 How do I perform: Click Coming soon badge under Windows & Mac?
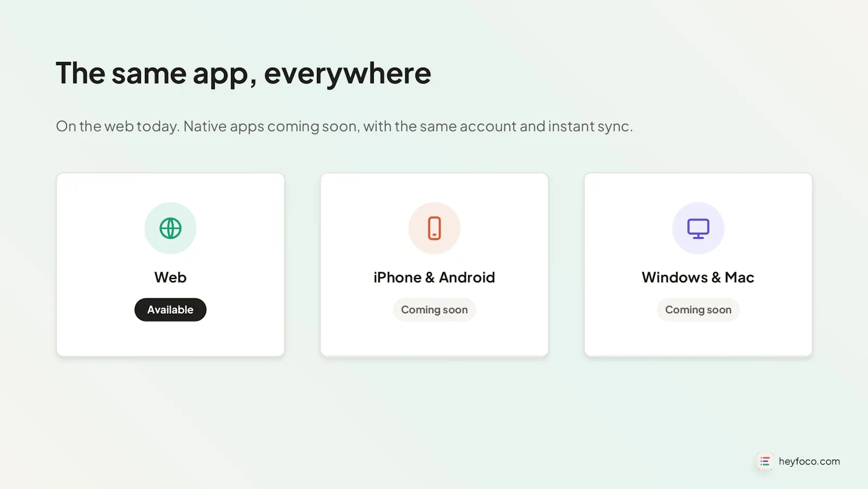(x=698, y=310)
